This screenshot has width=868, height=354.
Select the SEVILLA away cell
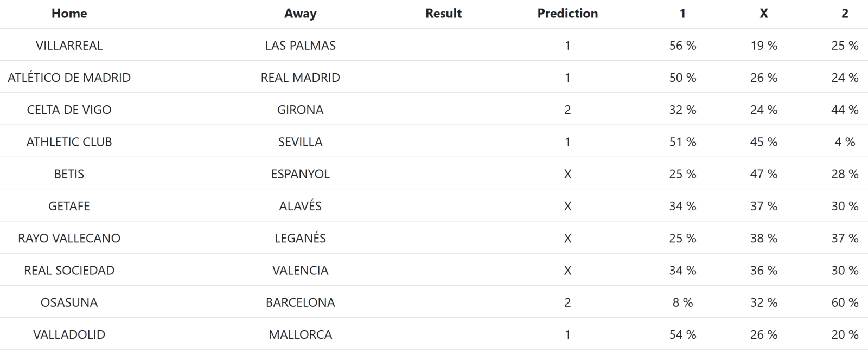tap(300, 142)
